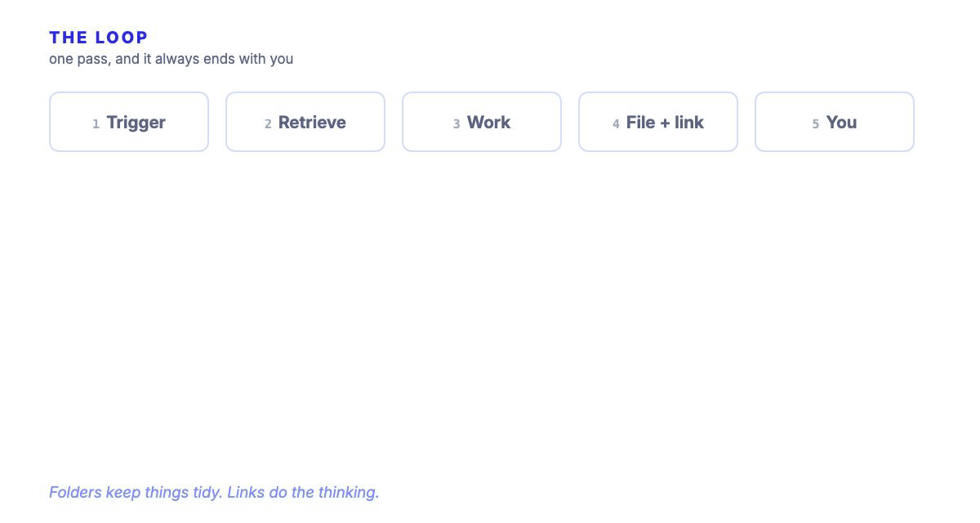
Task: Click the word 'THE' in the title
Action: point(69,38)
